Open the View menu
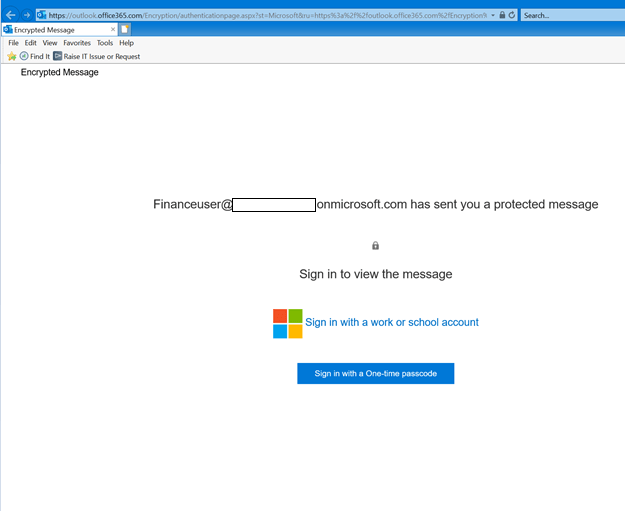Screen dimensions: 627x511 50,43
